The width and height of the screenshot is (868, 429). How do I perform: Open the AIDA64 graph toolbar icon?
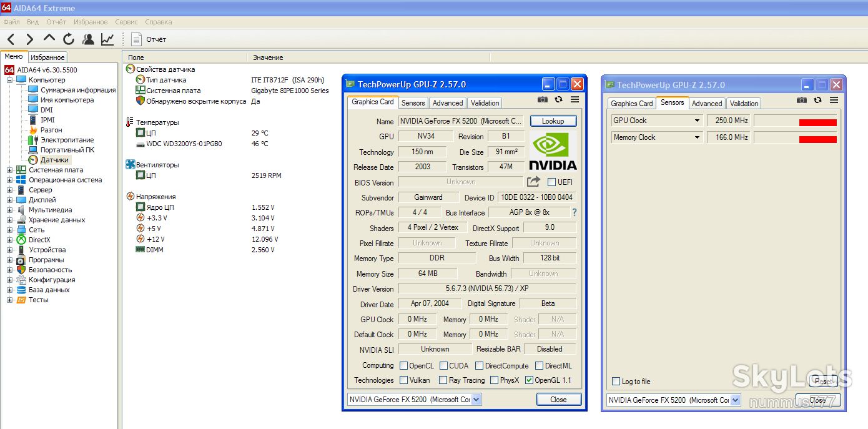[x=107, y=39]
